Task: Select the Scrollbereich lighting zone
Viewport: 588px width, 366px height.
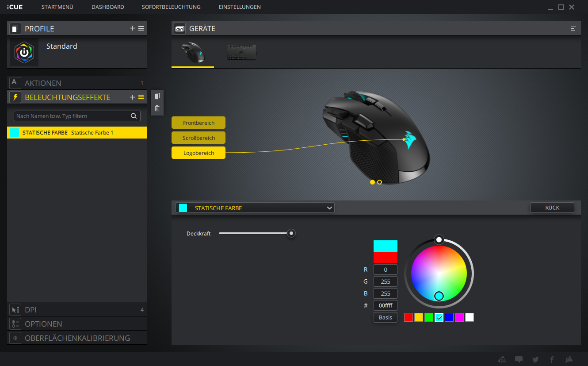Action: click(199, 138)
